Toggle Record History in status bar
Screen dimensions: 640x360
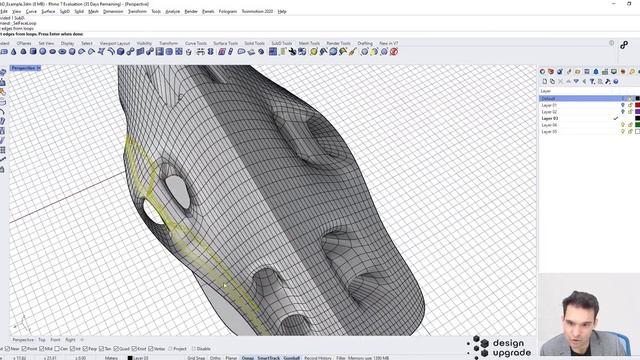318,358
